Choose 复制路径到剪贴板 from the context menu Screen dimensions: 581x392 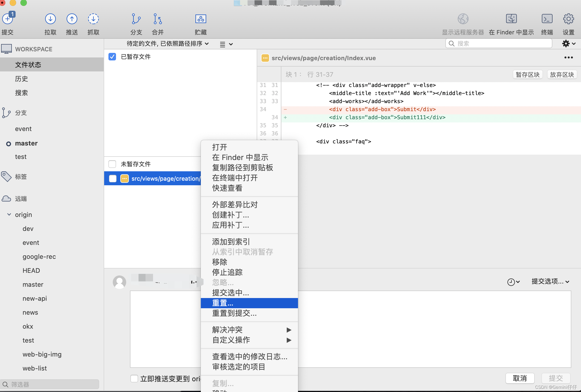(x=249, y=168)
